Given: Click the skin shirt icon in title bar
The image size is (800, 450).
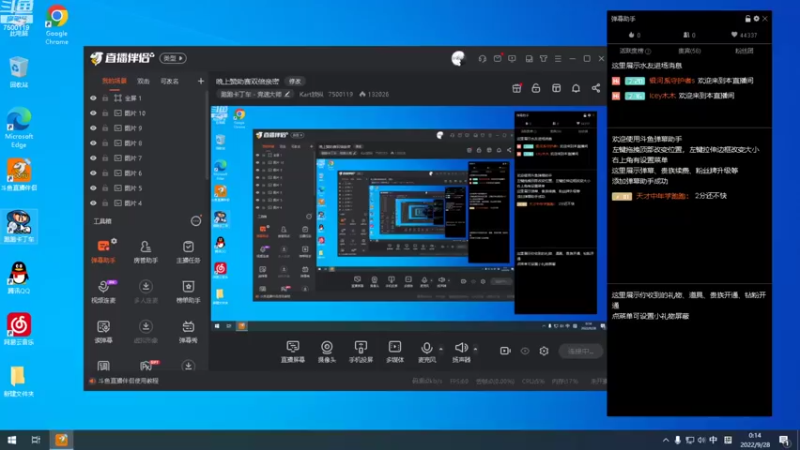Looking at the screenshot, I should coord(543,59).
